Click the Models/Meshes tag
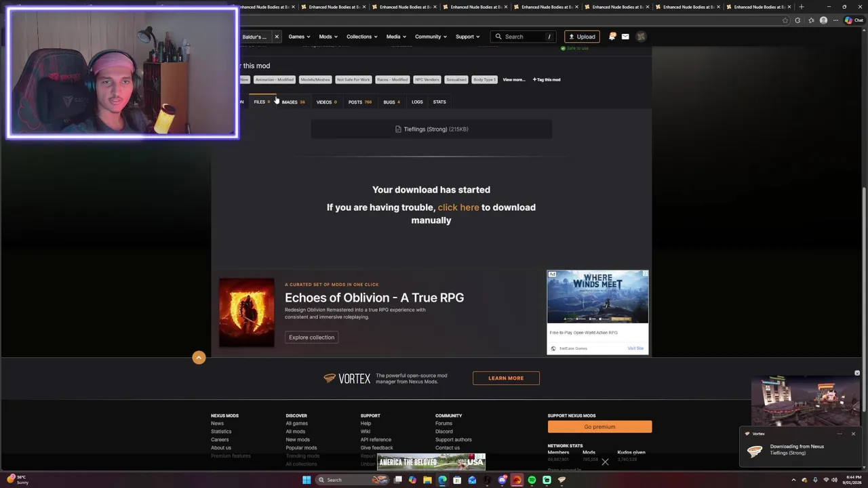 pos(315,79)
